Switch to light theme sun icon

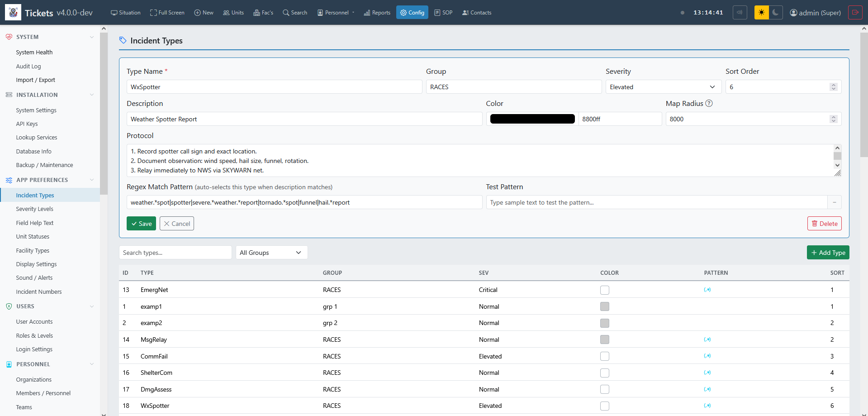click(761, 12)
